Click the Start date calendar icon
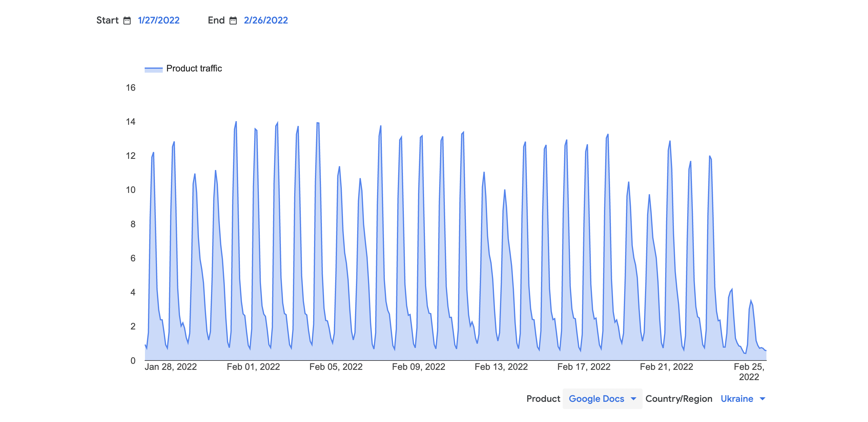This screenshot has height=422, width=868. [x=127, y=20]
